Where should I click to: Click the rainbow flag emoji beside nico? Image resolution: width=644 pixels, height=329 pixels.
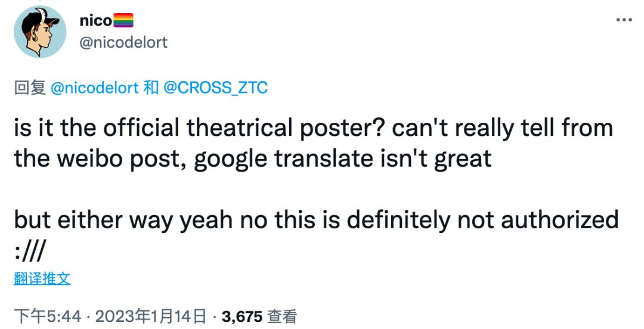click(123, 21)
